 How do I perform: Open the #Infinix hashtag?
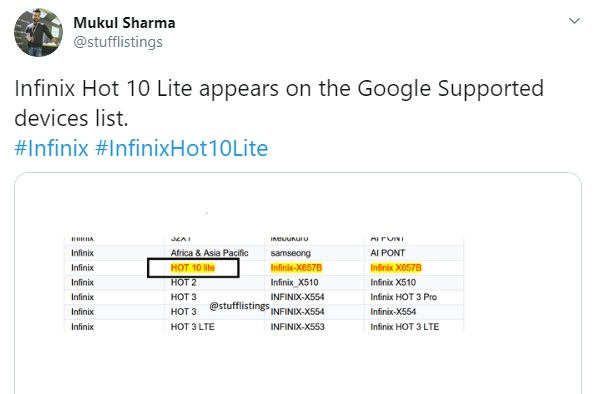pos(51,148)
